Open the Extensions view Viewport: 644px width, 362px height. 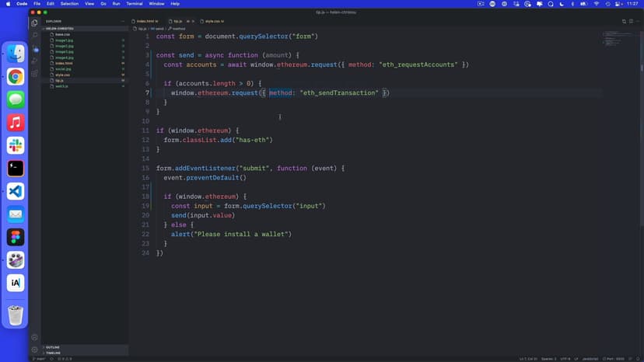tap(34, 74)
